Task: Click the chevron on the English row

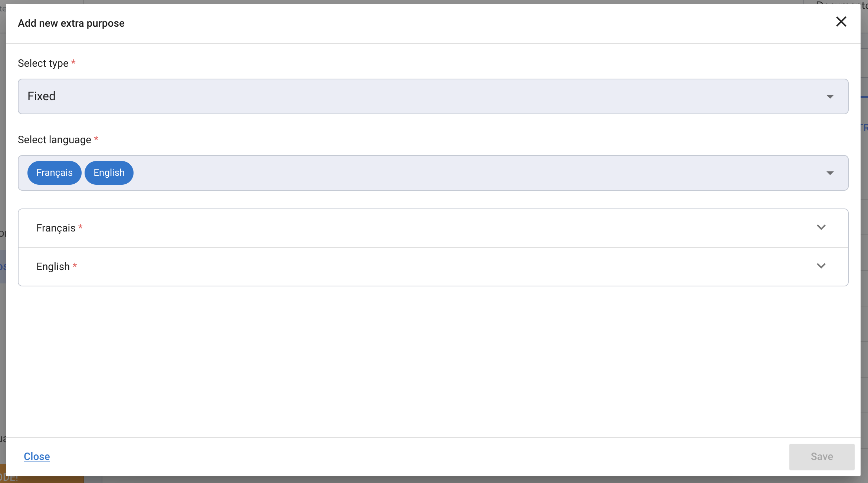Action: 821,266
